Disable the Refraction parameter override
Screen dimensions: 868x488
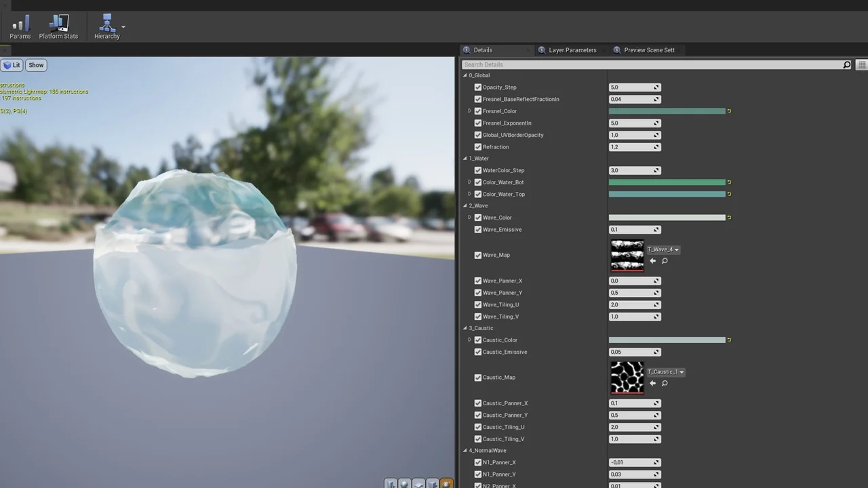click(478, 146)
